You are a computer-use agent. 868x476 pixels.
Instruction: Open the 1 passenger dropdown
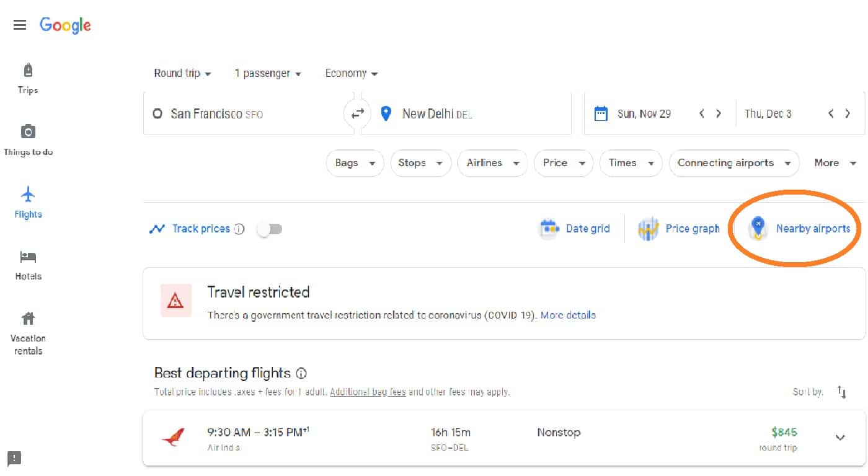[x=268, y=73]
